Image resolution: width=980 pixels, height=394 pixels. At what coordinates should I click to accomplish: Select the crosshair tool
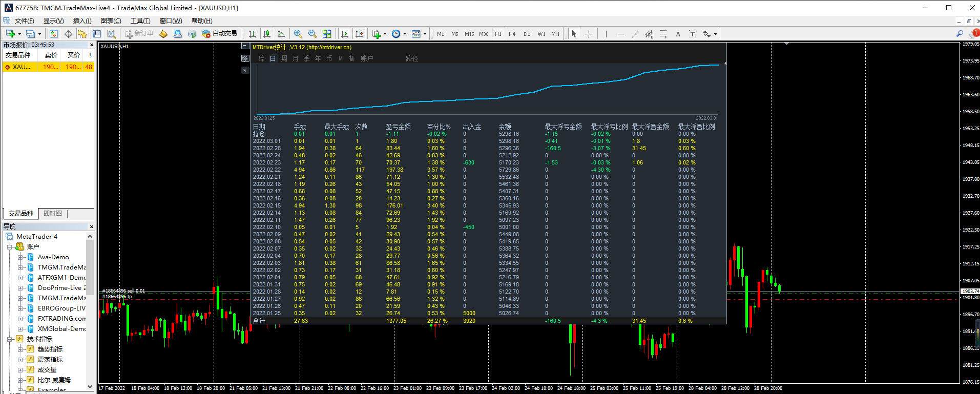coord(589,34)
